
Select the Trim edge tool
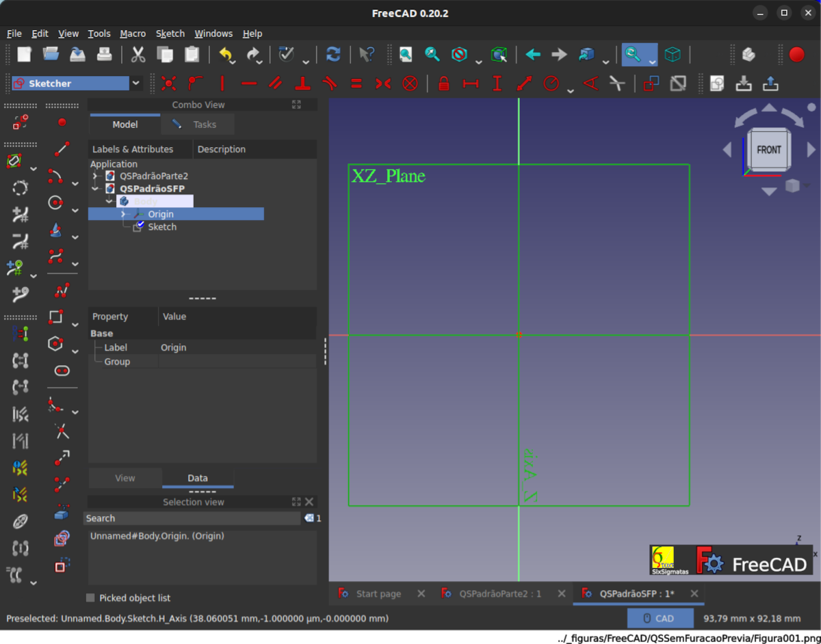pos(62,431)
